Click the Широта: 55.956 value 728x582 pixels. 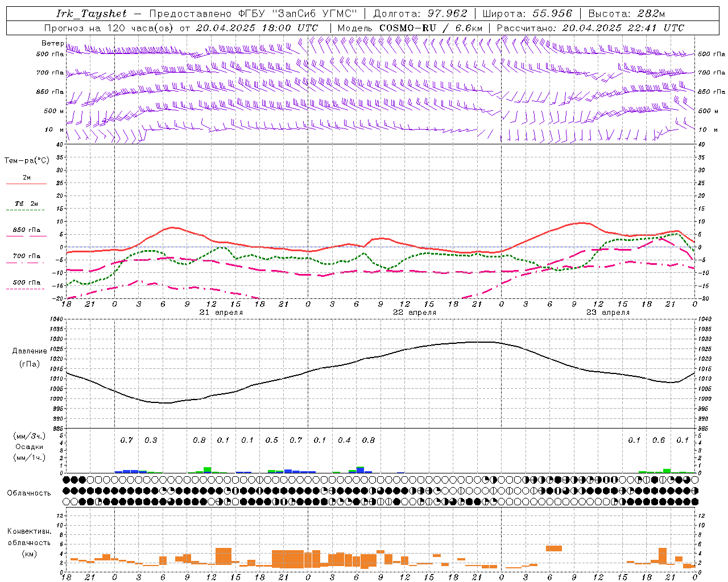coord(527,14)
